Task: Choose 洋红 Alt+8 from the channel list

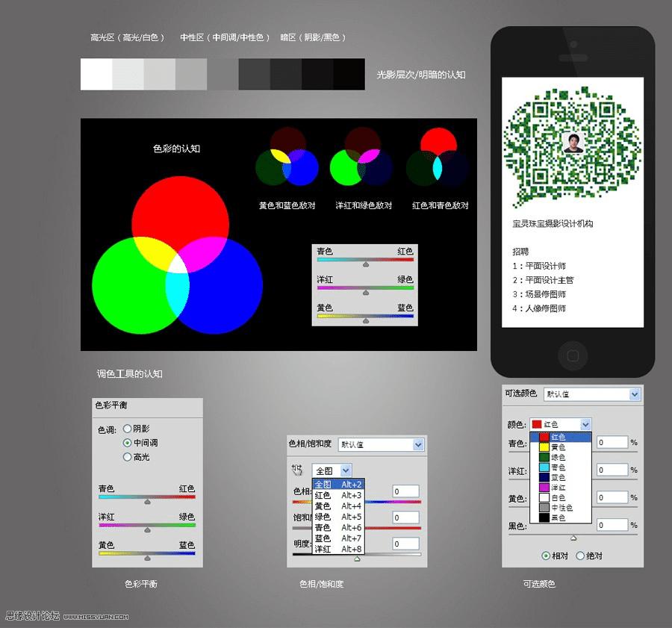Action: [338, 549]
